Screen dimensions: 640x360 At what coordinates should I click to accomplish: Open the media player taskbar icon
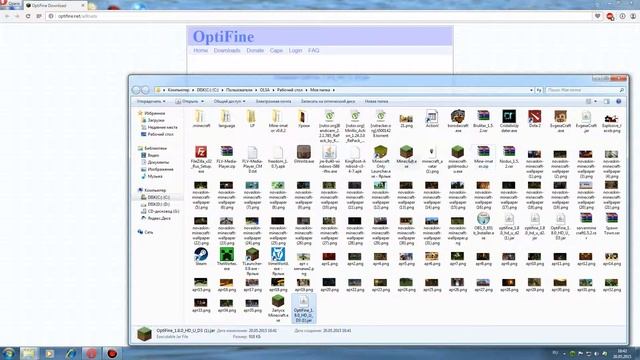pos(49,353)
